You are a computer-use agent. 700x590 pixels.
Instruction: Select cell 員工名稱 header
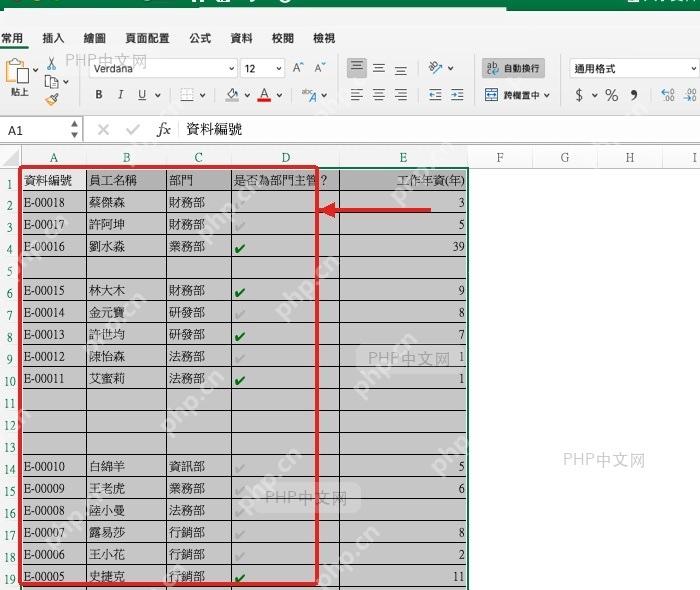tap(126, 180)
